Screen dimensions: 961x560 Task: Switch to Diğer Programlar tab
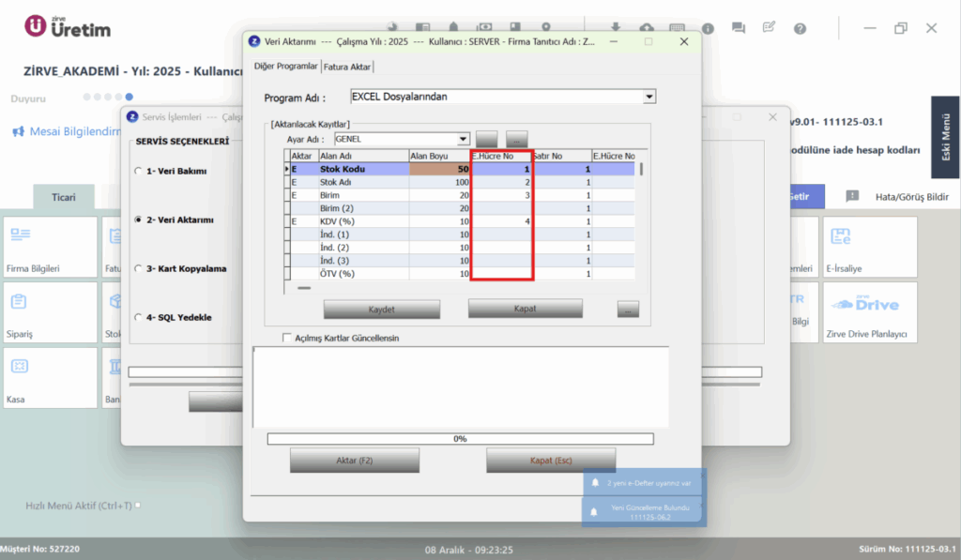tap(285, 67)
